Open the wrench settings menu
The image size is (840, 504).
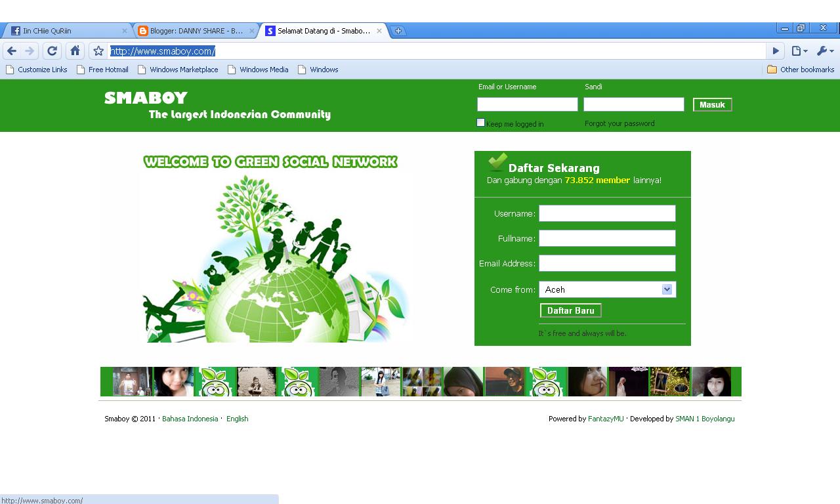(825, 51)
